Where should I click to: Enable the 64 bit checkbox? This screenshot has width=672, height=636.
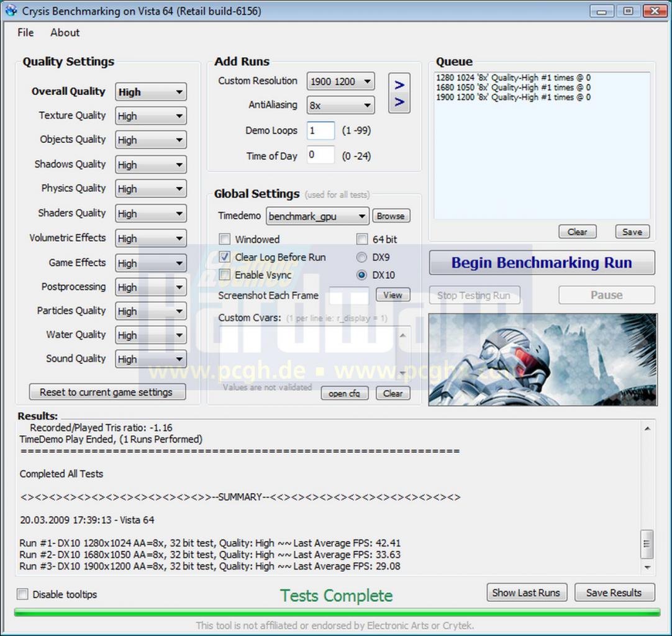(x=362, y=239)
